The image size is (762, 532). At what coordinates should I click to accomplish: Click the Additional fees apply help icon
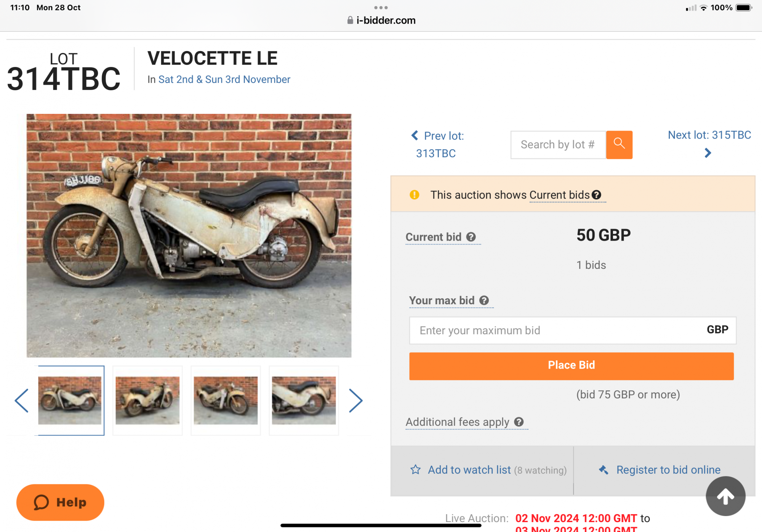pos(519,422)
